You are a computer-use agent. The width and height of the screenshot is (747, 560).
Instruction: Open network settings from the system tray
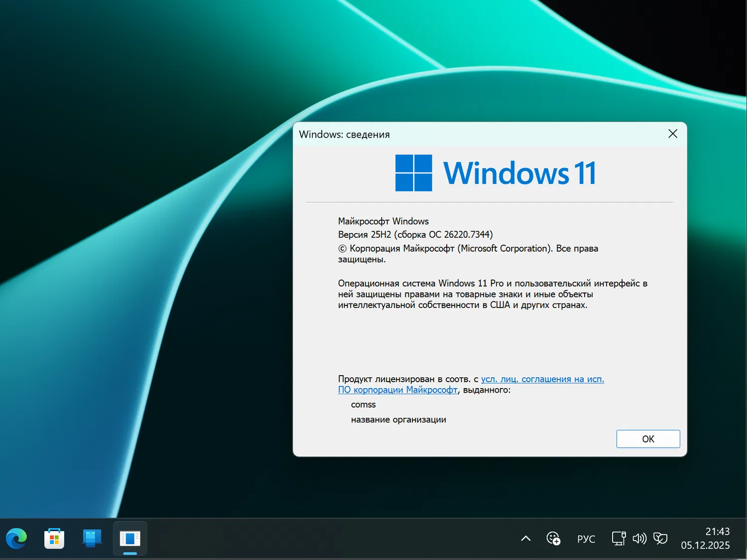tap(619, 539)
